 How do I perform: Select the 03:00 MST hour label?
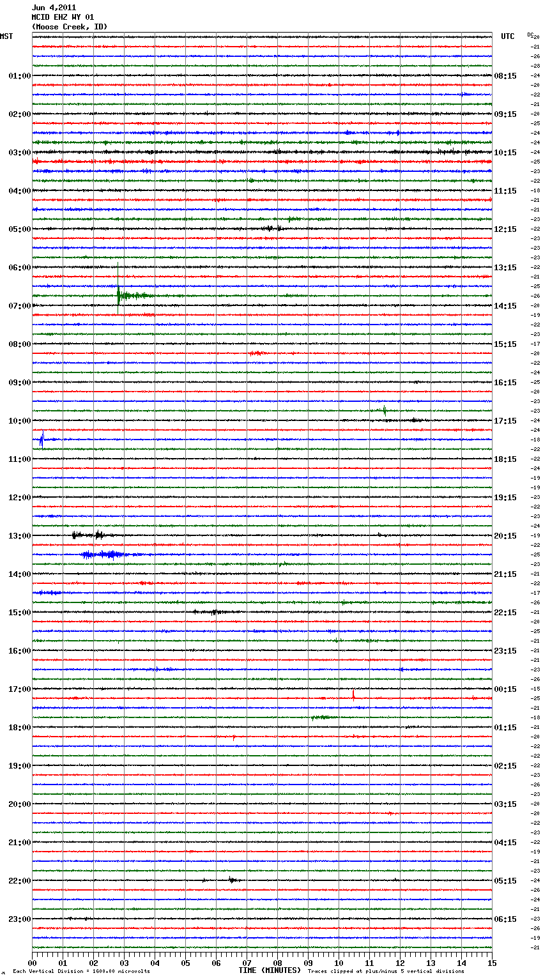20,153
